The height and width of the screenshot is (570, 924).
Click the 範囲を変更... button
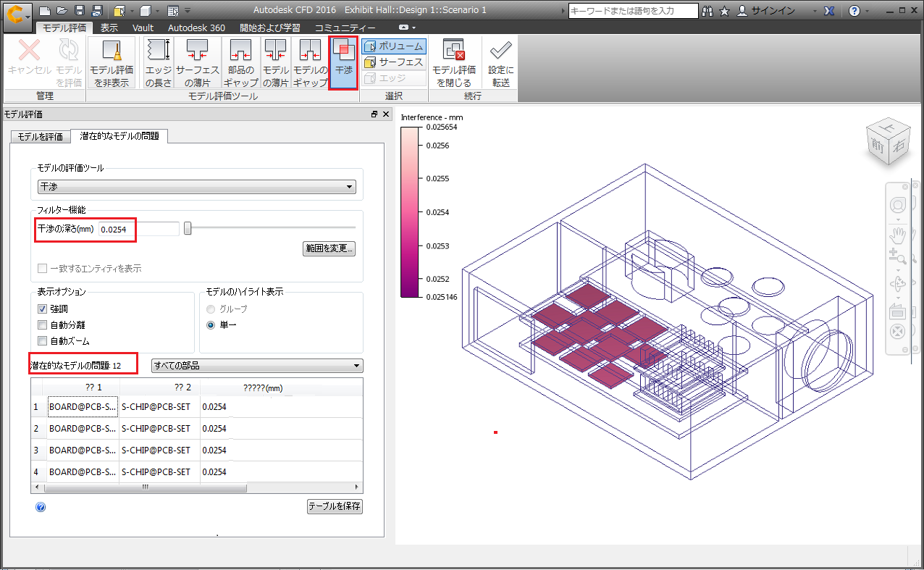[x=329, y=248]
